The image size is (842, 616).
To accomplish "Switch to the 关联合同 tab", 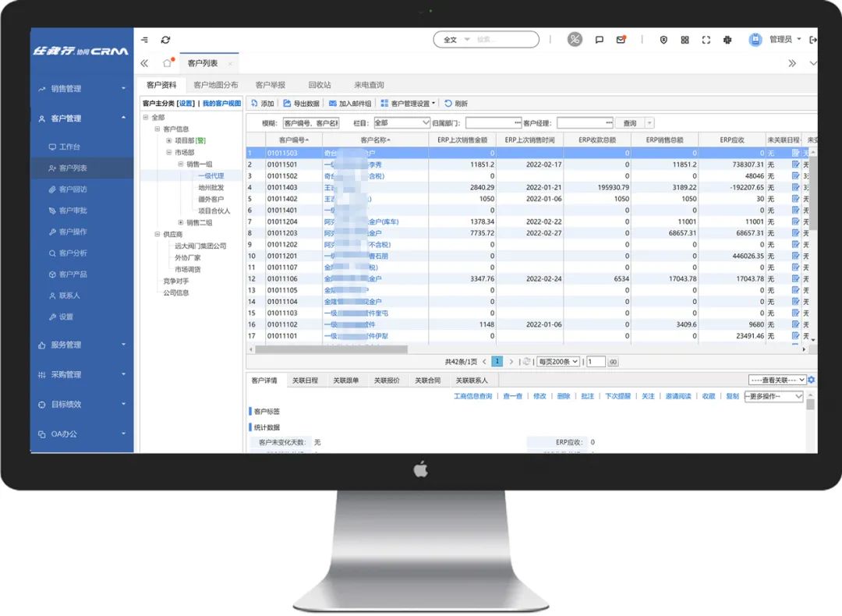I will pos(427,381).
